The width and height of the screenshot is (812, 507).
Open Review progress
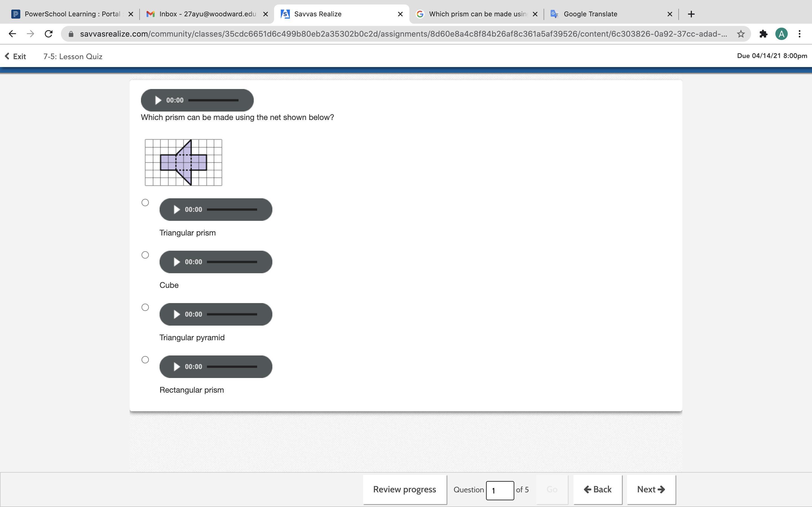pos(404,489)
